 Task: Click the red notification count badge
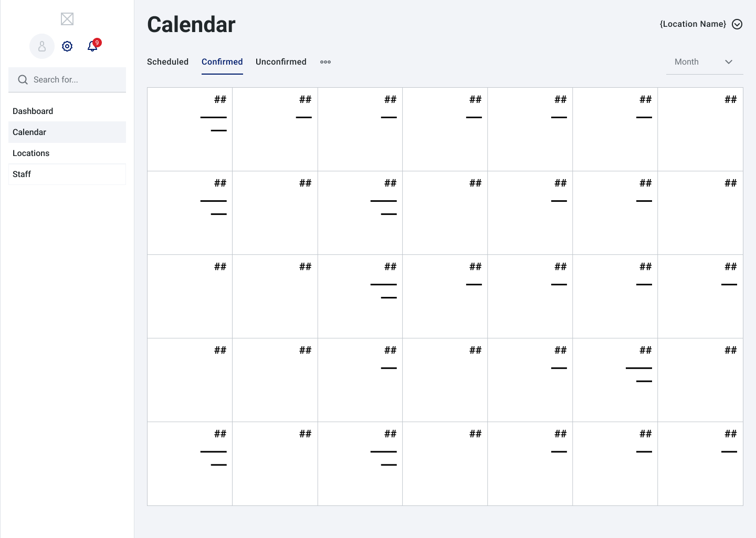[x=97, y=43]
